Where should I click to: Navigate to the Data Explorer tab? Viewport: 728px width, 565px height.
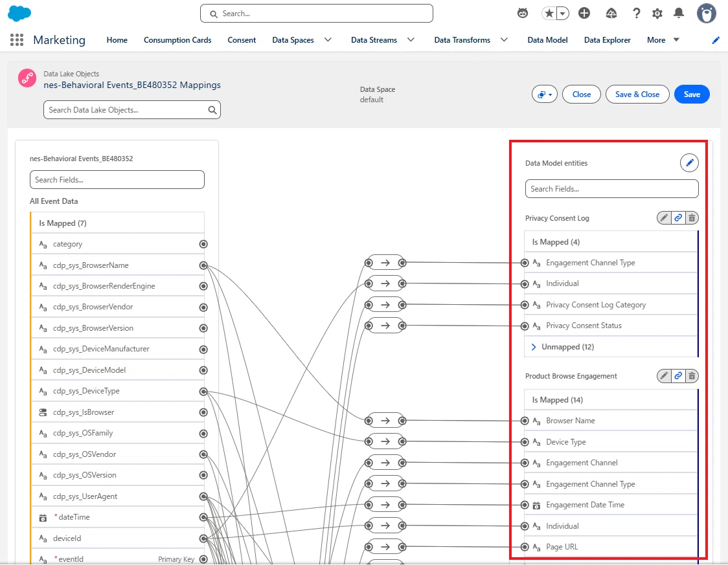(608, 40)
